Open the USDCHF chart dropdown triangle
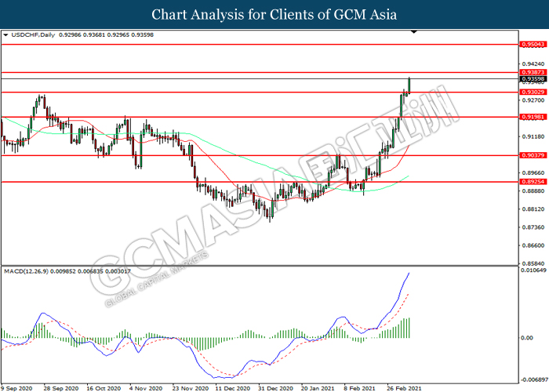Screen dimensions: 549x392 5,35
